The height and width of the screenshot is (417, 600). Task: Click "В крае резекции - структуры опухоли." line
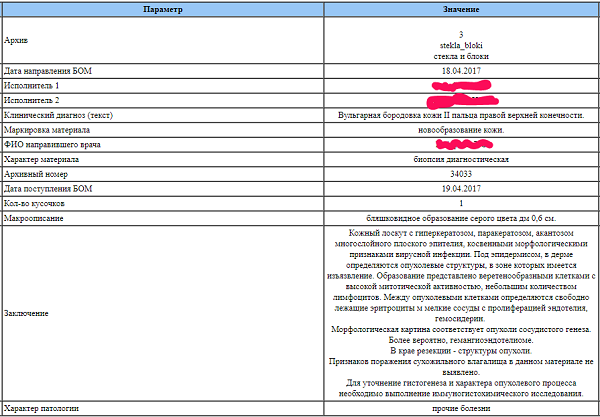461,350
